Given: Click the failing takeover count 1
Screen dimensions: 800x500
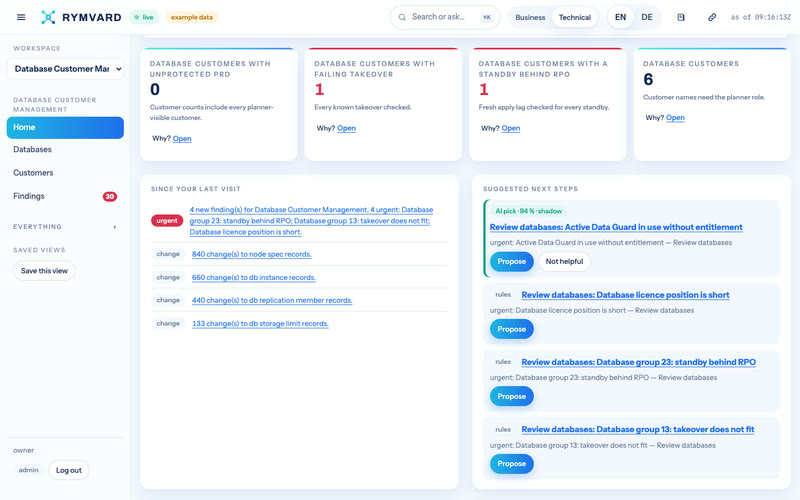Looking at the screenshot, I should (319, 90).
